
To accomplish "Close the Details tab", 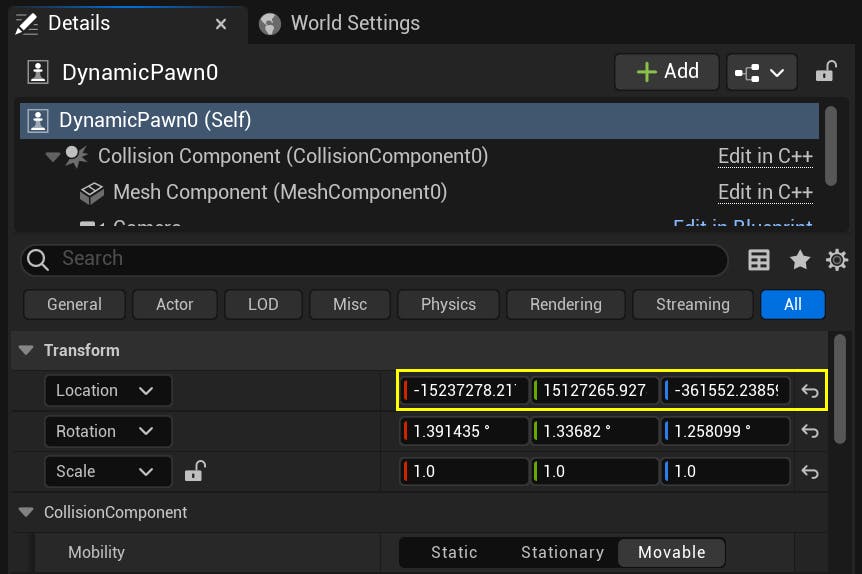I will click(220, 24).
